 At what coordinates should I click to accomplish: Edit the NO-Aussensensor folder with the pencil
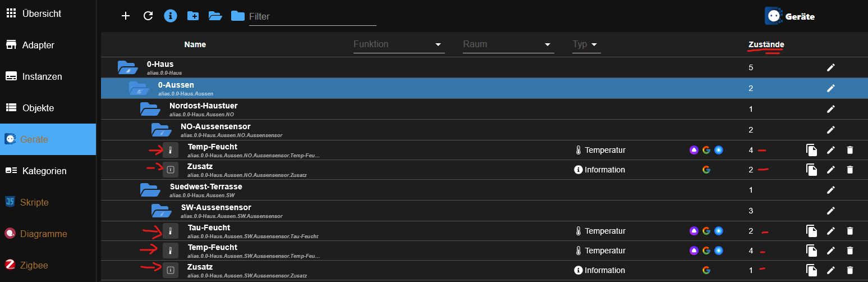tap(831, 130)
